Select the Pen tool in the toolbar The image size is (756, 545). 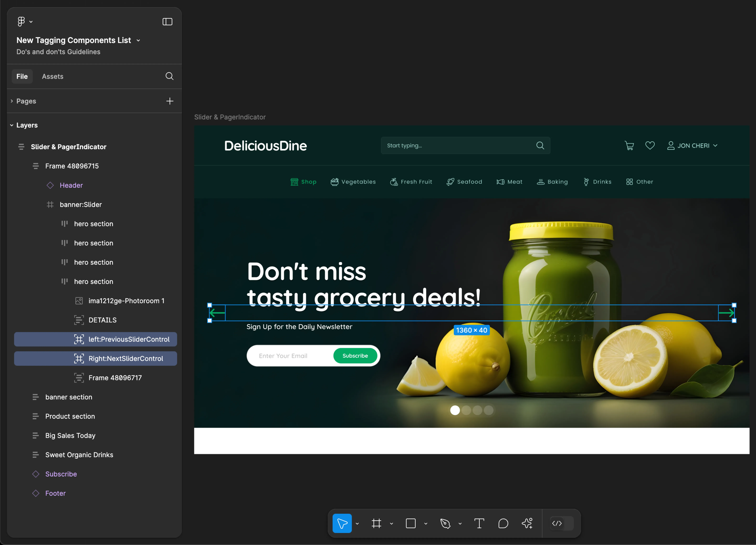click(x=445, y=523)
